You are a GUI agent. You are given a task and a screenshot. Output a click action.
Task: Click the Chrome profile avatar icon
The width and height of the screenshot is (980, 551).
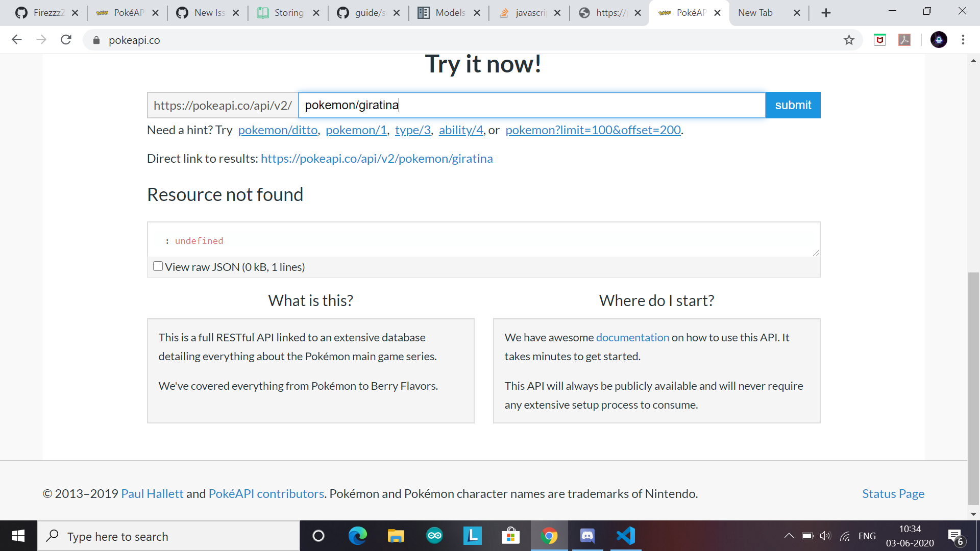point(938,40)
